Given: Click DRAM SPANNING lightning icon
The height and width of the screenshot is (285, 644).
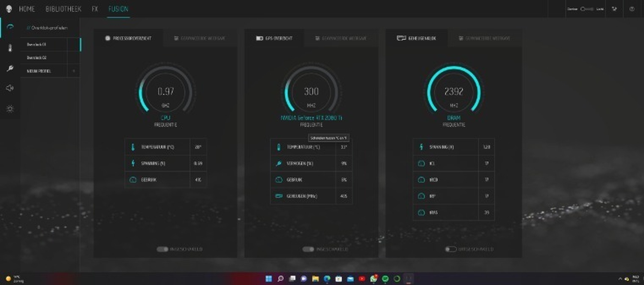Looking at the screenshot, I should click(x=421, y=147).
